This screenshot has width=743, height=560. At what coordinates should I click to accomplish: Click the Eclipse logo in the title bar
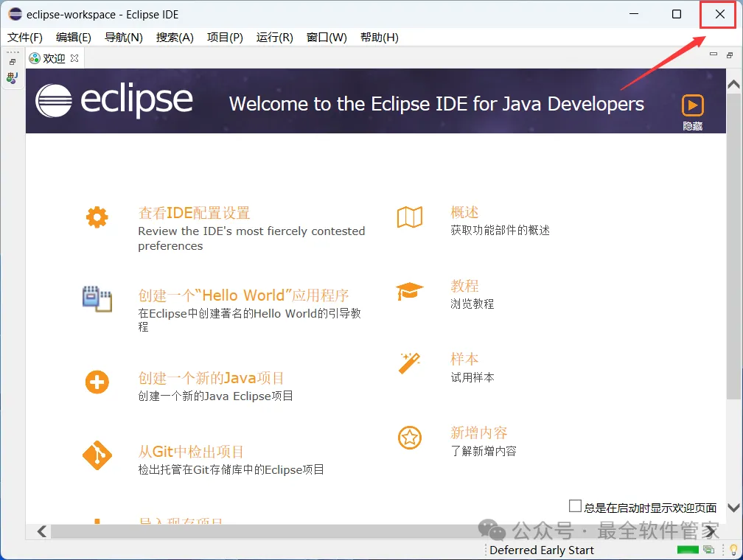[x=15, y=14]
